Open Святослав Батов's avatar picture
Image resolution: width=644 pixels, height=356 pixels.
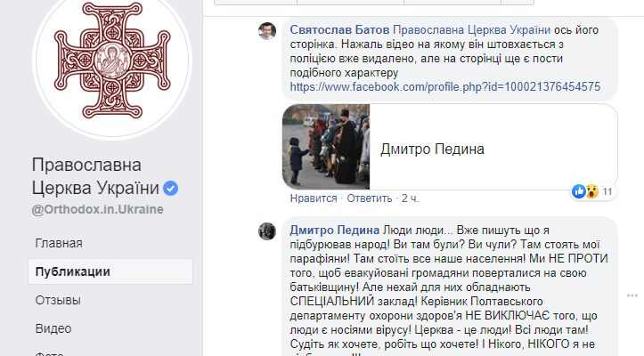[x=267, y=31]
